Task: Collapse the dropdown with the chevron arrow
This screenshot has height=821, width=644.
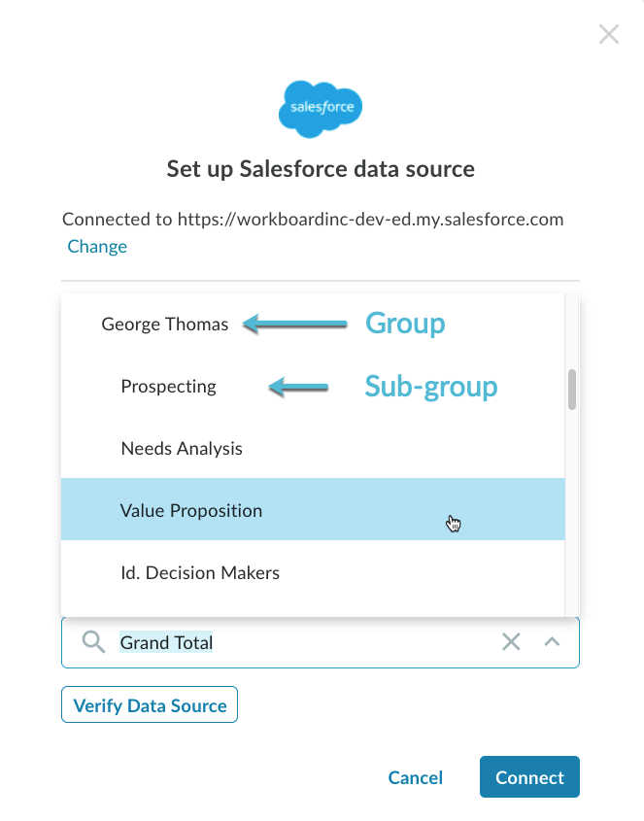Action: [552, 642]
